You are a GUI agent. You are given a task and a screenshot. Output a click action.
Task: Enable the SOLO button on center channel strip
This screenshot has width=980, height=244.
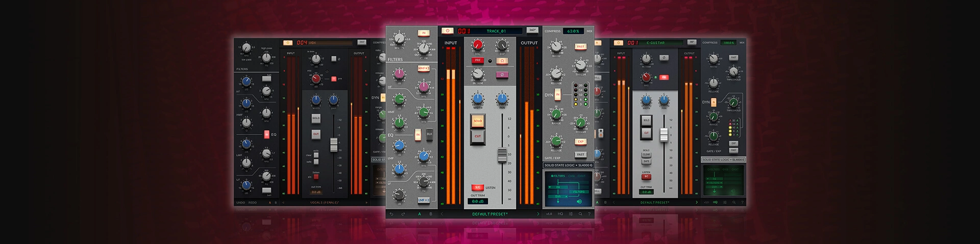pyautogui.click(x=478, y=121)
